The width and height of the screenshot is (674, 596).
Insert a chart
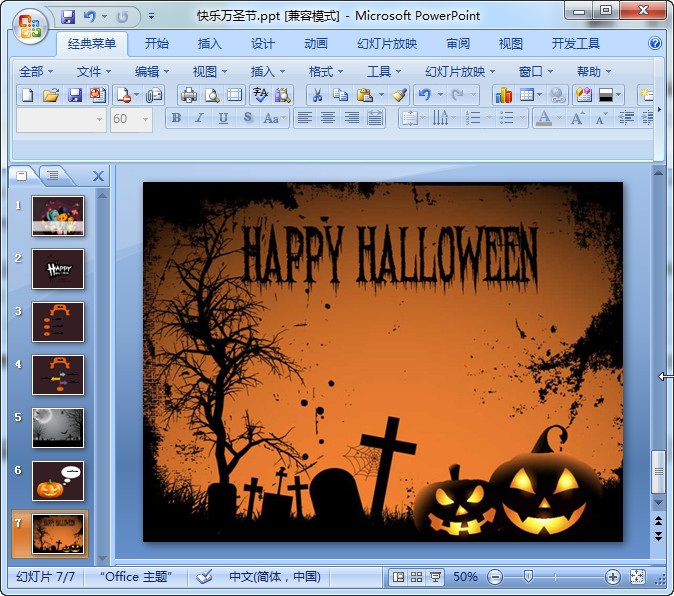[x=504, y=95]
